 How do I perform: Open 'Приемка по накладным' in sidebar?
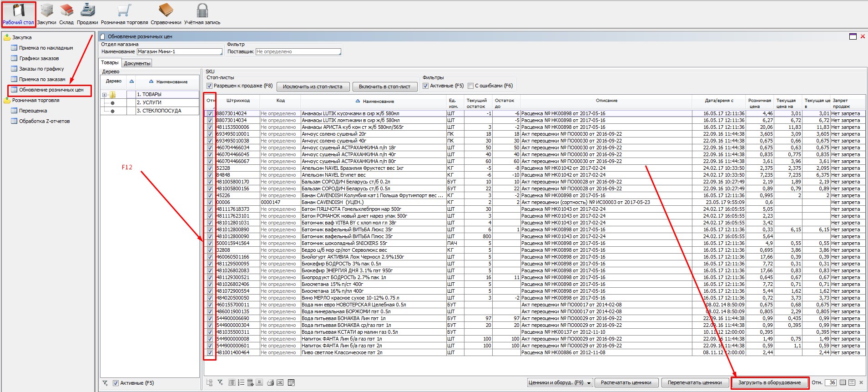pyautogui.click(x=46, y=48)
